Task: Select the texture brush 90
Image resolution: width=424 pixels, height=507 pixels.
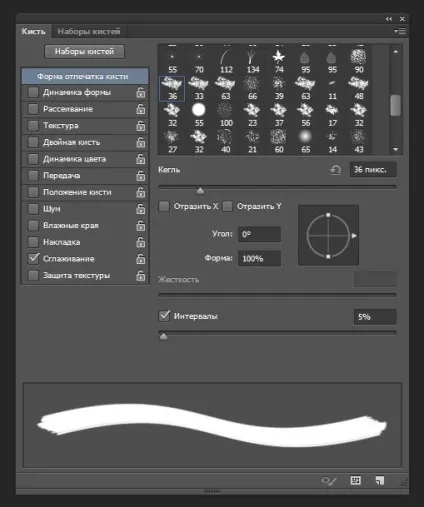Action: pos(359,61)
